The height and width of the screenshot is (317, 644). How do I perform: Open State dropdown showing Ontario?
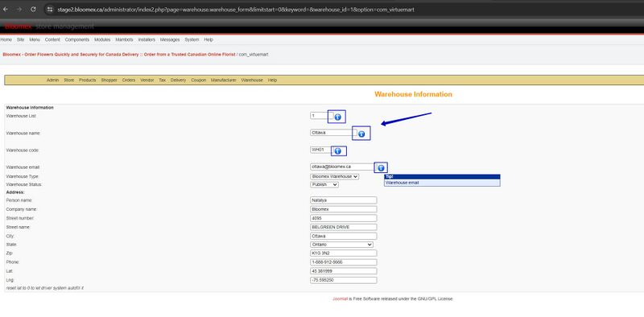342,245
